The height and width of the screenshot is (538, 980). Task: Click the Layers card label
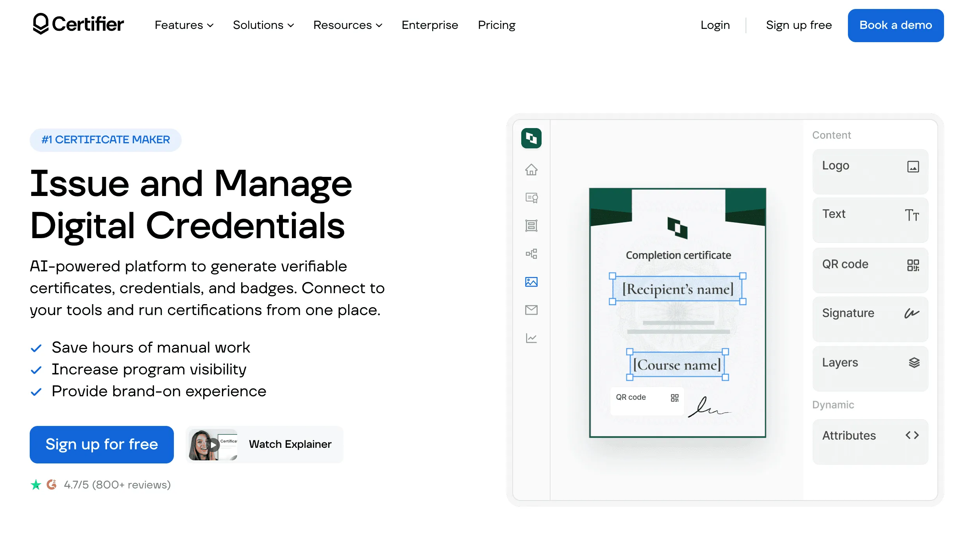[x=840, y=363]
